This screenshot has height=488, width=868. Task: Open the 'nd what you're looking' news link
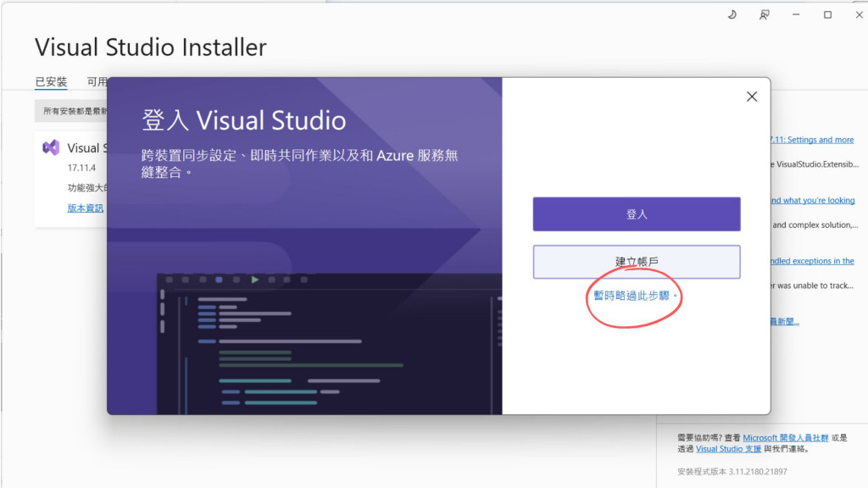pyautogui.click(x=813, y=200)
